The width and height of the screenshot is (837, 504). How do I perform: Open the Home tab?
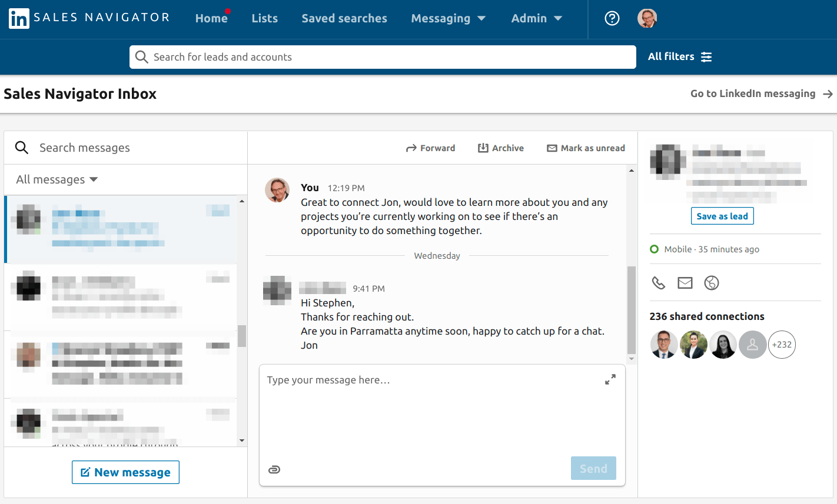click(211, 18)
